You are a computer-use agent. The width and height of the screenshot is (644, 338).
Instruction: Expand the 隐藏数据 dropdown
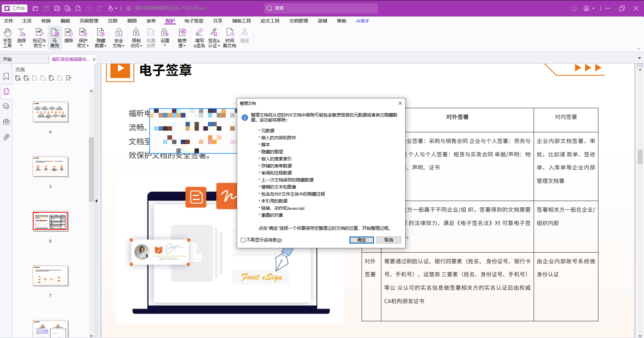tap(101, 38)
